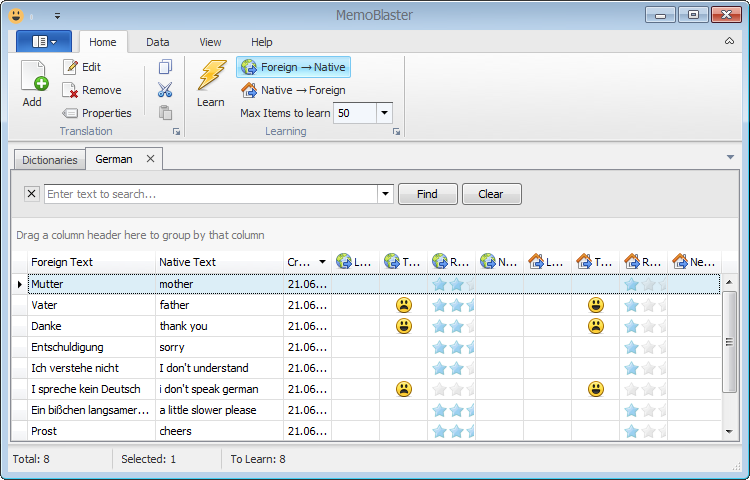Click scroll down arrow of table scrollbar

tap(729, 432)
